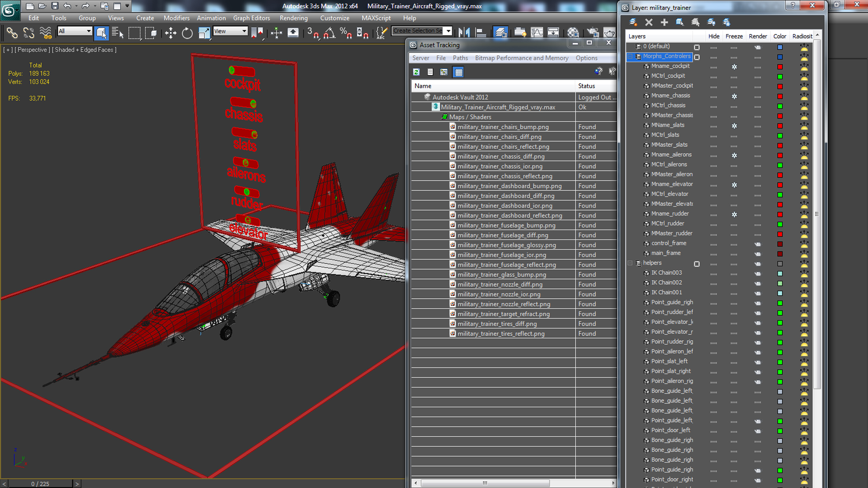Activate the Select Object tool

coord(101,33)
